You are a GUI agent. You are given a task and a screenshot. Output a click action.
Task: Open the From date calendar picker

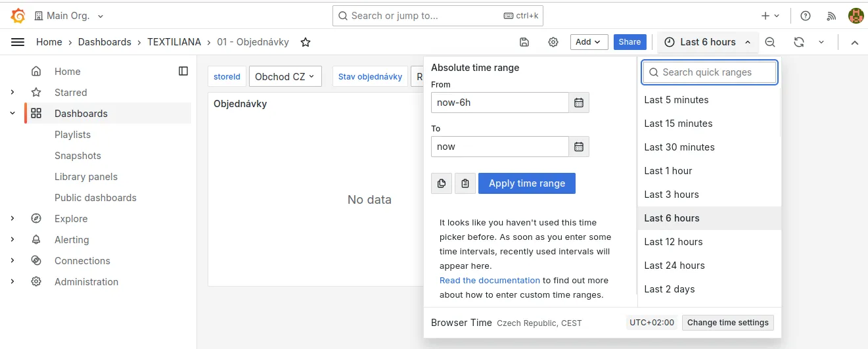tap(579, 103)
